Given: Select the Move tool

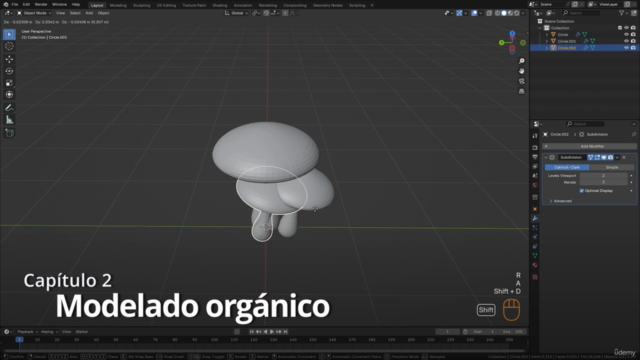Looking at the screenshot, I should (9, 59).
